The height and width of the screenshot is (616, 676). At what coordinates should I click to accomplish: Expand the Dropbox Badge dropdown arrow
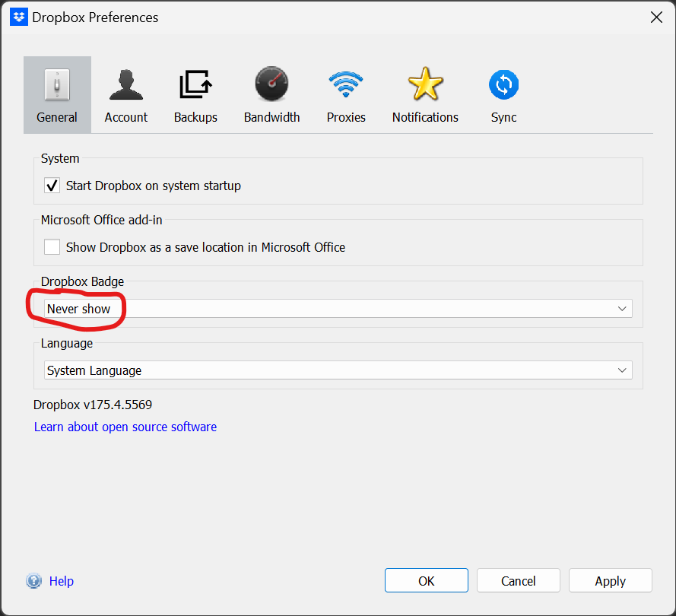click(622, 309)
